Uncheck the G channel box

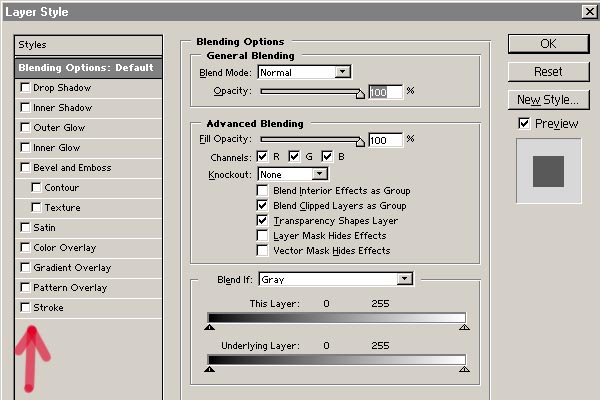pyautogui.click(x=294, y=156)
